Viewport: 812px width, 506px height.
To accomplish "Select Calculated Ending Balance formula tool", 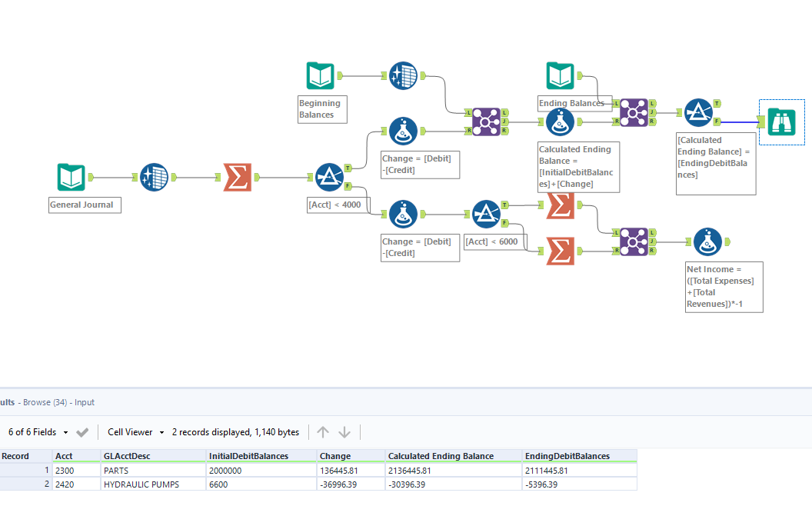I will click(x=560, y=122).
